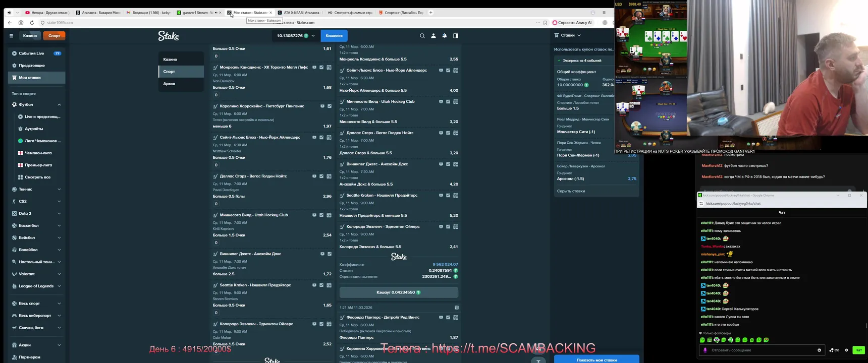Open the Stake hamburger menu
The width and height of the screenshot is (868, 363).
(11, 36)
